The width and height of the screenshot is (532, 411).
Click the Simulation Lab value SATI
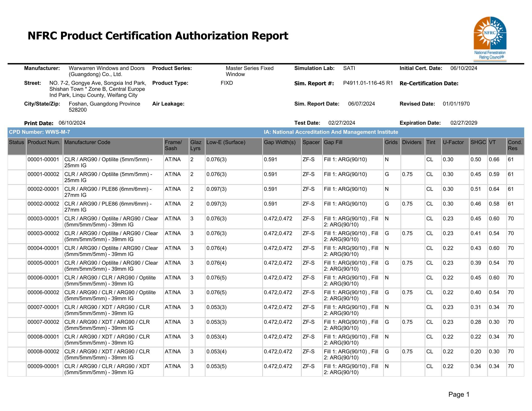[x=349, y=68]
